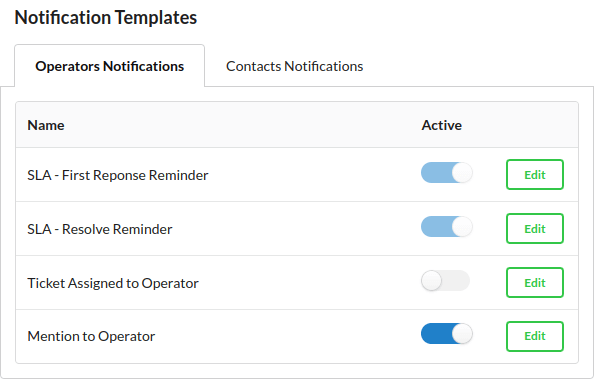Select the 'SLA - First Reponse Reminder' row text
Screen dimensions: 606x390
tap(118, 175)
